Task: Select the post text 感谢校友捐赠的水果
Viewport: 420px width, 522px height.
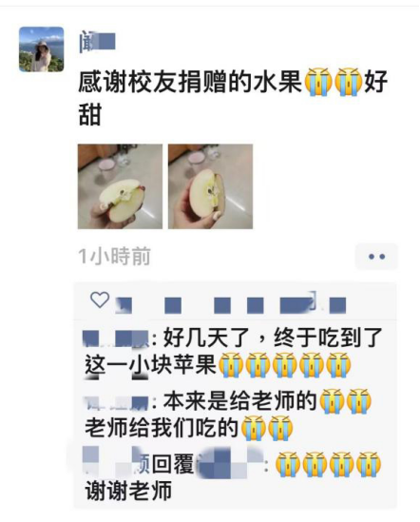Action: 190,82
